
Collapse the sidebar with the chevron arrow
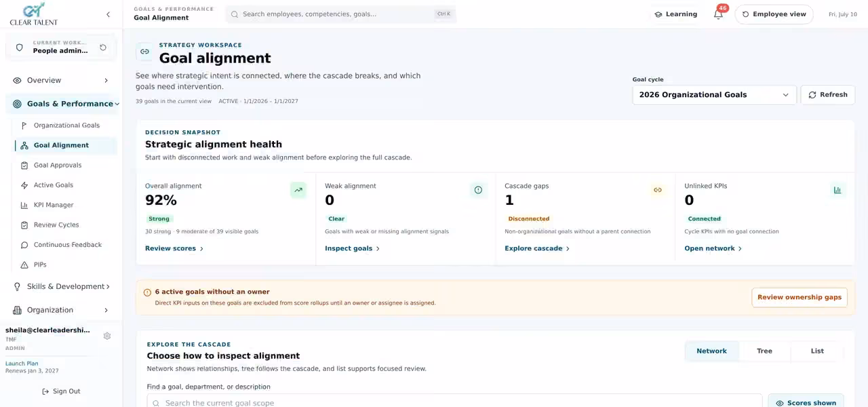pyautogui.click(x=108, y=14)
